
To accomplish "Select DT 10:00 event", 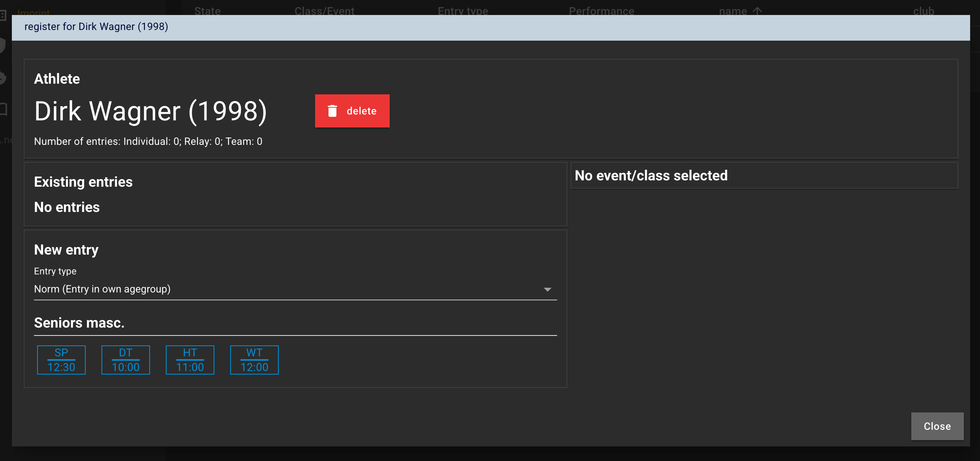I will click(x=126, y=360).
